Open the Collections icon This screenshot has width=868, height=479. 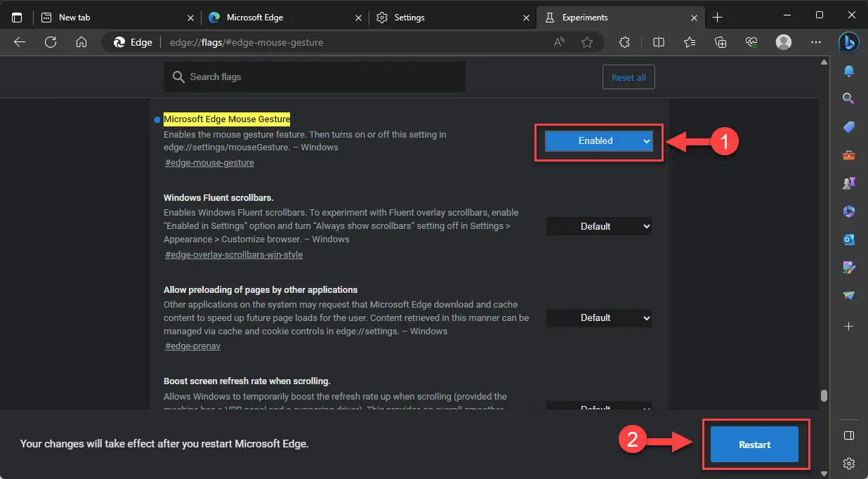(721, 42)
